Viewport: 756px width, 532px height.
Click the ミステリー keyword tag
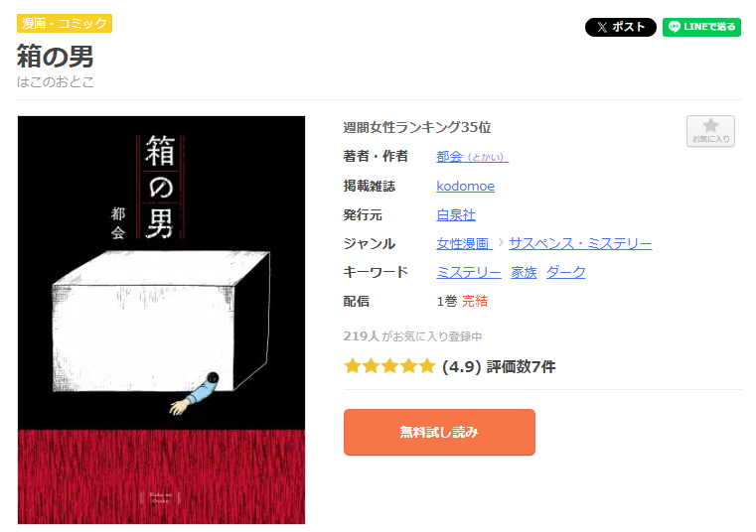coord(469,273)
